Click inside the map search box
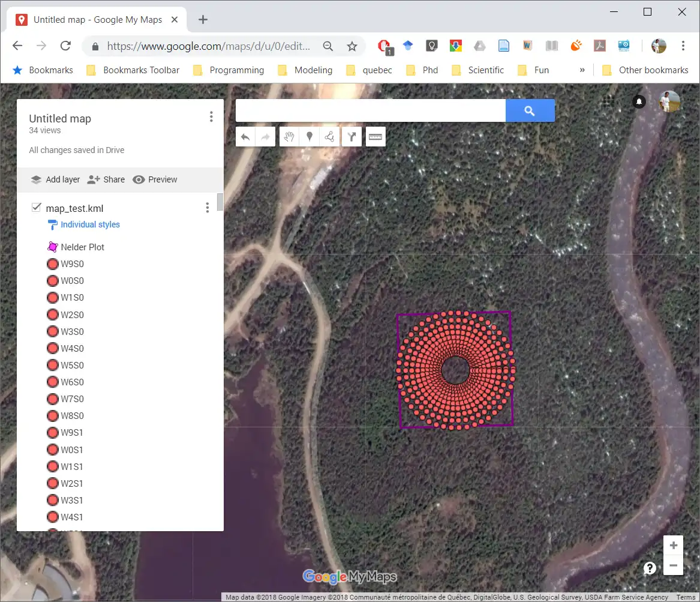The image size is (700, 602). (371, 111)
